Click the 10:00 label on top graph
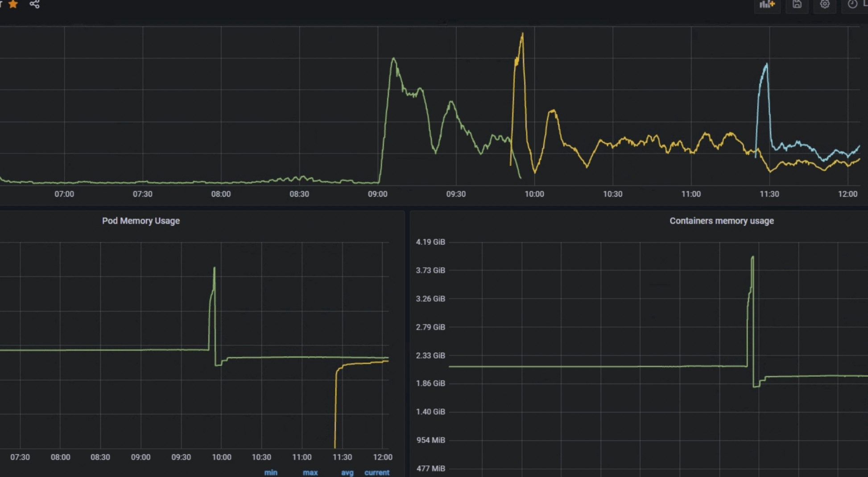 tap(534, 194)
